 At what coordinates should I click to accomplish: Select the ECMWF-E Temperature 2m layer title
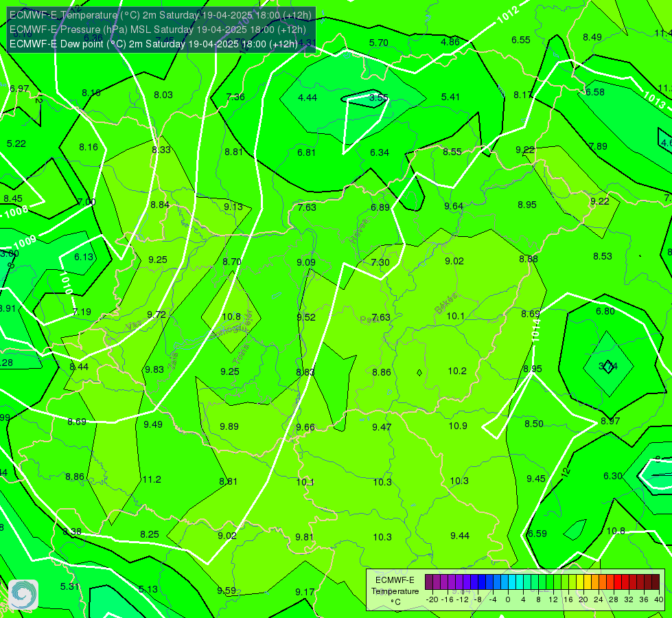(161, 15)
